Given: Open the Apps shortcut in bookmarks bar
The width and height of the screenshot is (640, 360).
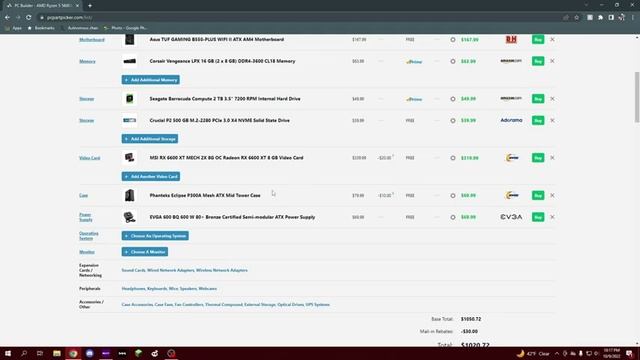Looking at the screenshot, I should pos(13,28).
